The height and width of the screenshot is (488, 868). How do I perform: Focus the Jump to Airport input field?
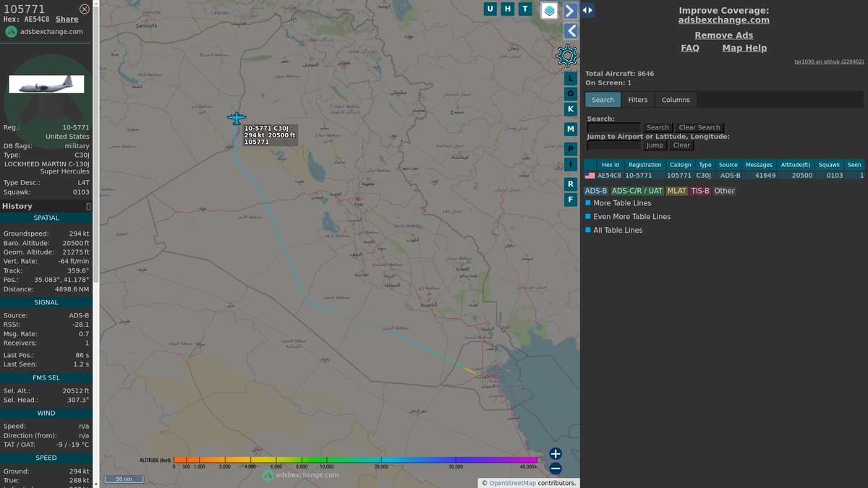click(x=613, y=145)
